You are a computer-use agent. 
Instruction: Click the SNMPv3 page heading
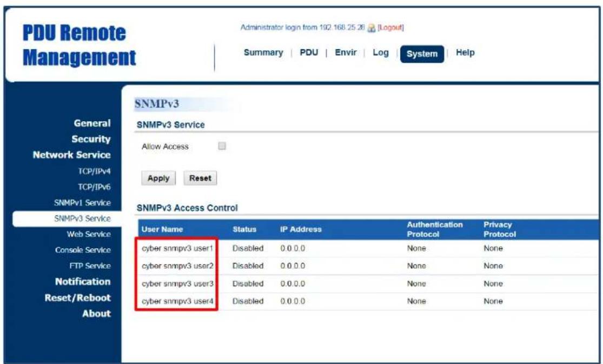coord(156,104)
